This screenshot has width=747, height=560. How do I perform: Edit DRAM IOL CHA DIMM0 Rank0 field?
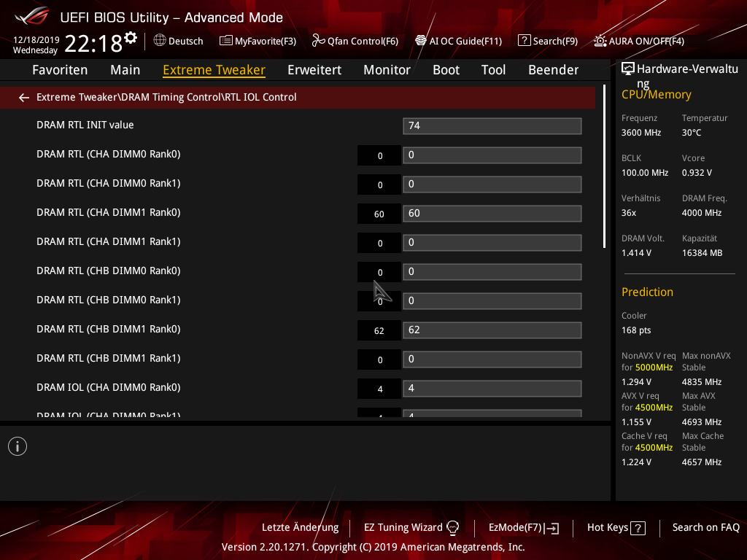[x=492, y=389]
